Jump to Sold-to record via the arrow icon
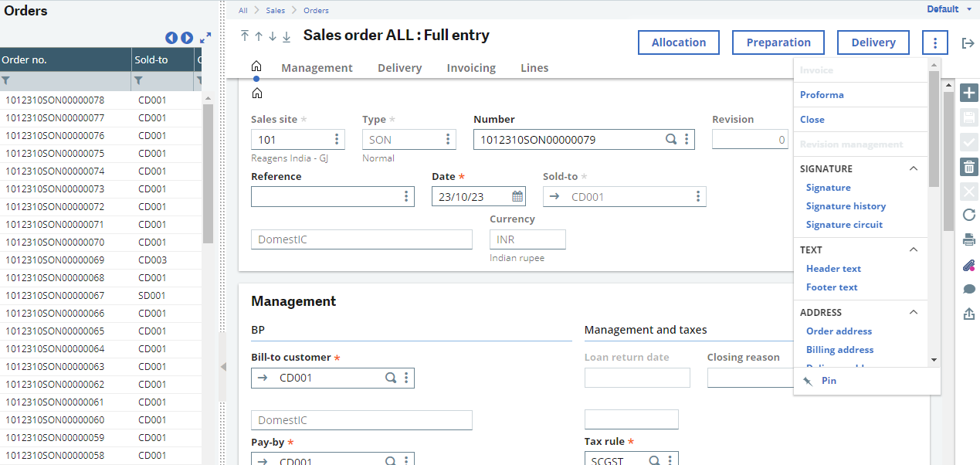Viewport: 980px width, 465px height. 554,196
